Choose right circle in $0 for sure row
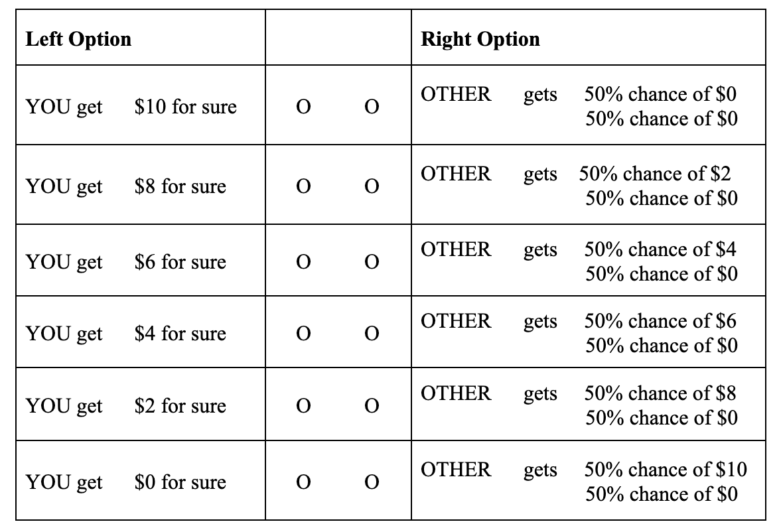 (x=372, y=482)
